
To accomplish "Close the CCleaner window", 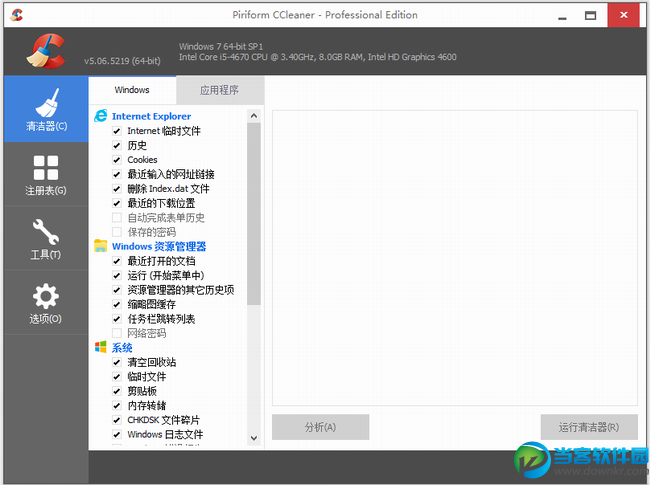I will click(x=623, y=15).
